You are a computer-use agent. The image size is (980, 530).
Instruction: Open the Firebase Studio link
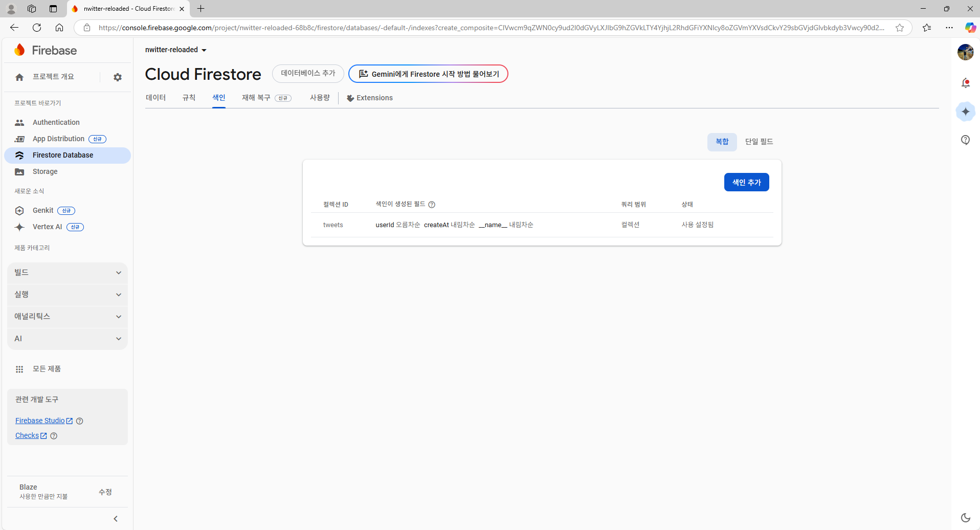point(44,421)
